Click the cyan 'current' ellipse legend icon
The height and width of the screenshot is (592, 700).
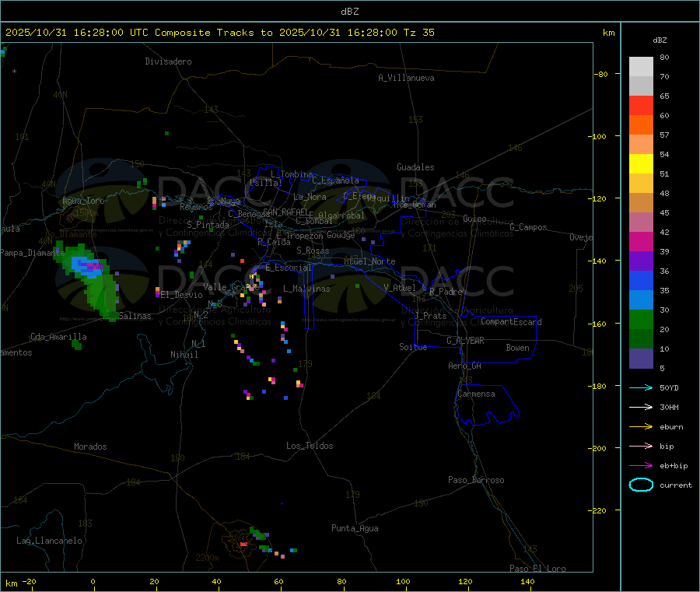tap(641, 485)
